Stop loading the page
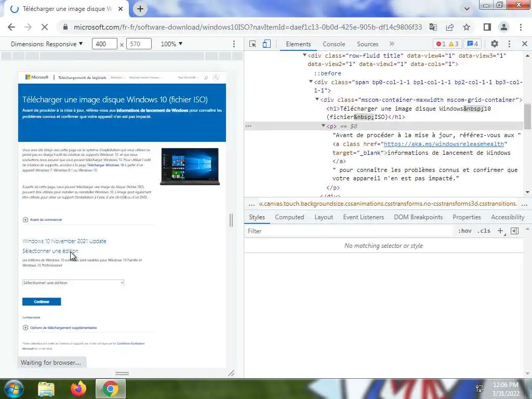This screenshot has width=532, height=399. 45,27
